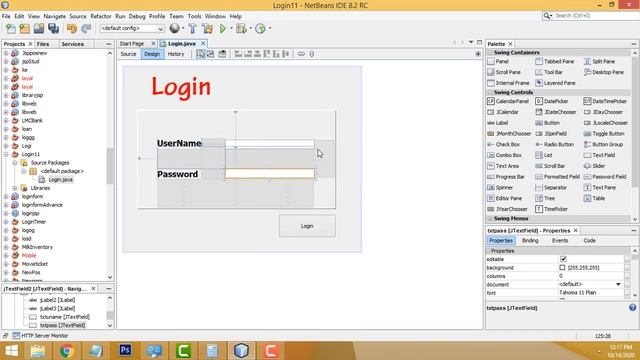
Task: Collapse the Swing Containers palette section
Action: [490, 53]
